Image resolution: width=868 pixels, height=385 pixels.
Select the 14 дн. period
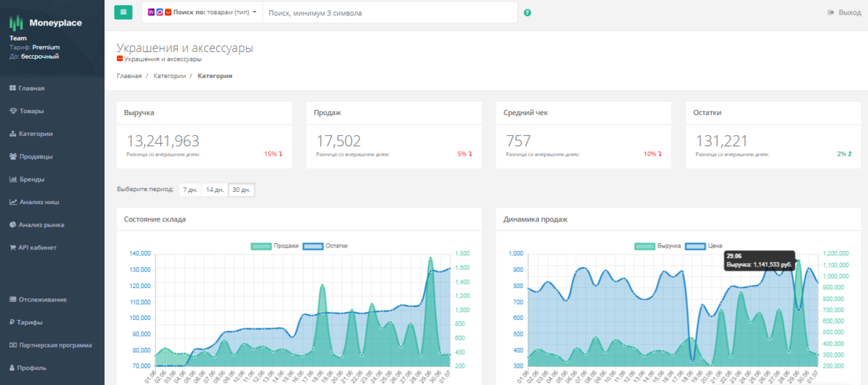tap(215, 190)
